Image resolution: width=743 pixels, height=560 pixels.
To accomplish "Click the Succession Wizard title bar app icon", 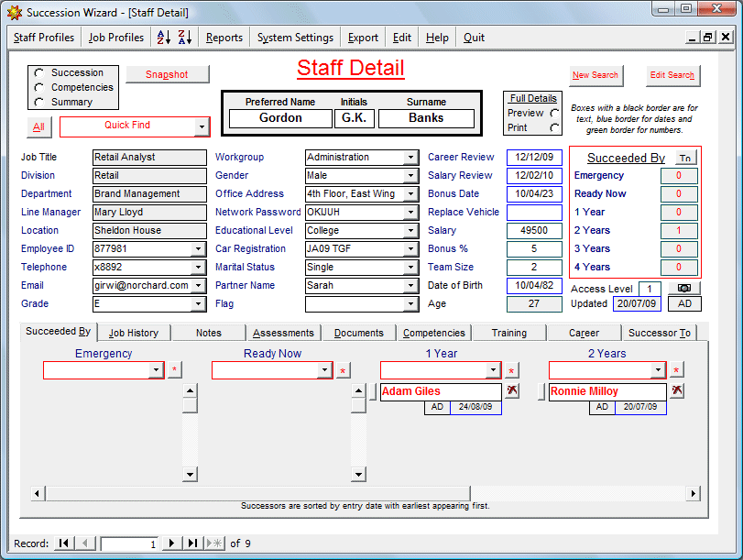I will (x=15, y=13).
